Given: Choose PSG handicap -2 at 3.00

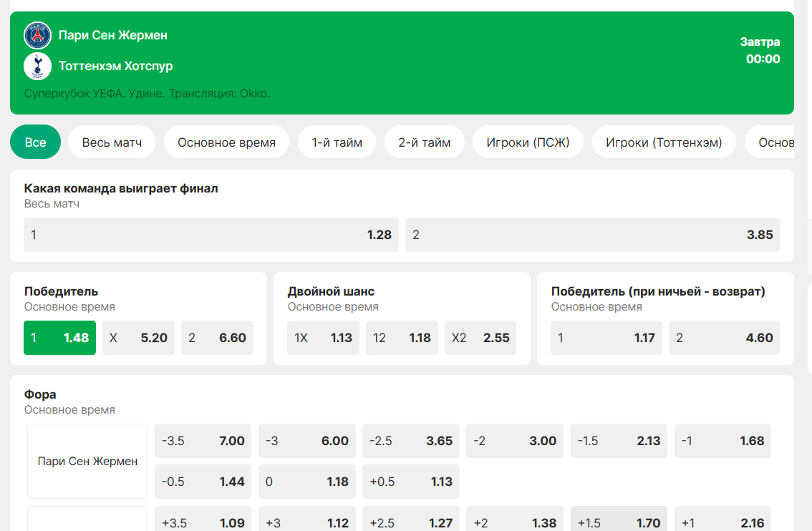Looking at the screenshot, I should pos(515,441).
